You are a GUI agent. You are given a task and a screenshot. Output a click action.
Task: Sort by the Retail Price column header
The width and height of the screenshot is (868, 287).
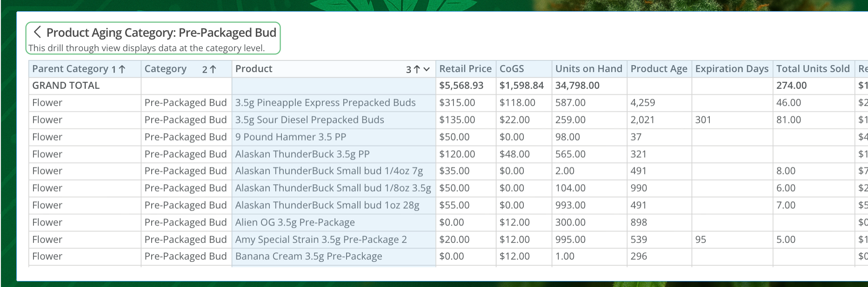click(x=465, y=69)
